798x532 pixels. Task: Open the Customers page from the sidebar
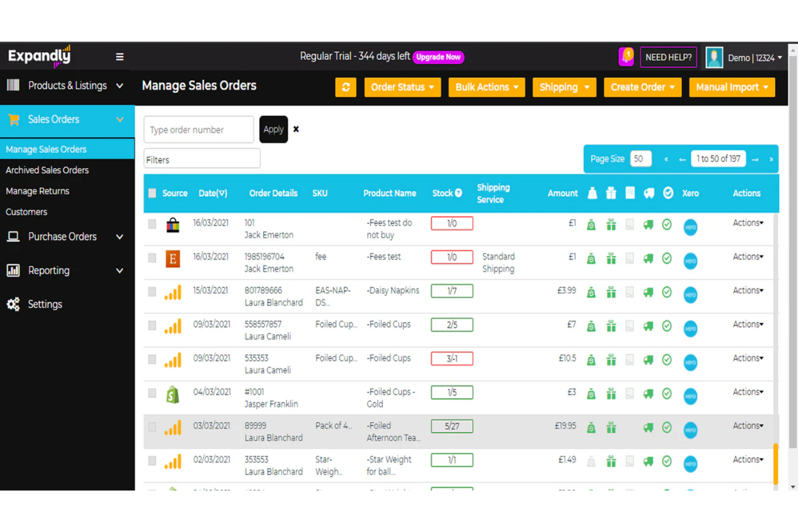26,212
